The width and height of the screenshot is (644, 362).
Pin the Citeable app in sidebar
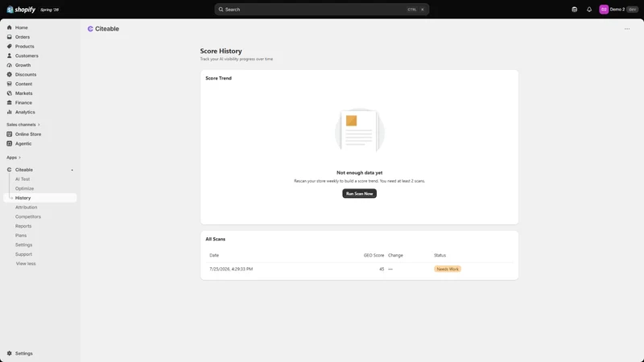pyautogui.click(x=72, y=170)
